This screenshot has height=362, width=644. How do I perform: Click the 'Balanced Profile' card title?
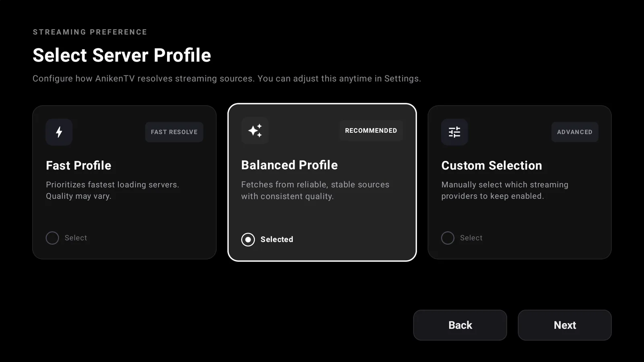pos(289,165)
